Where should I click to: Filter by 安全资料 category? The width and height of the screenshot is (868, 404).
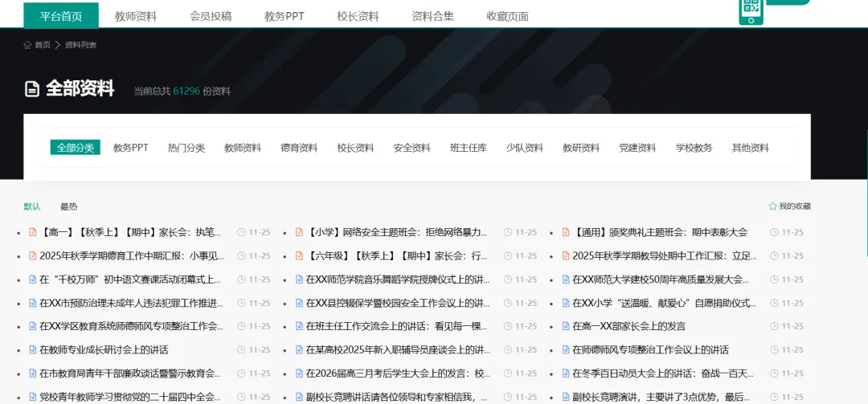click(411, 148)
